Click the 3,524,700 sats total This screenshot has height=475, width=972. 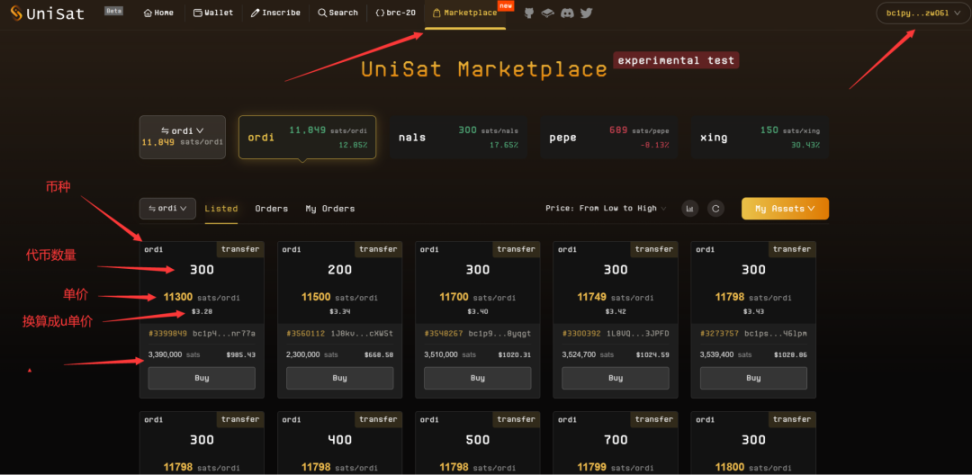coord(588,355)
